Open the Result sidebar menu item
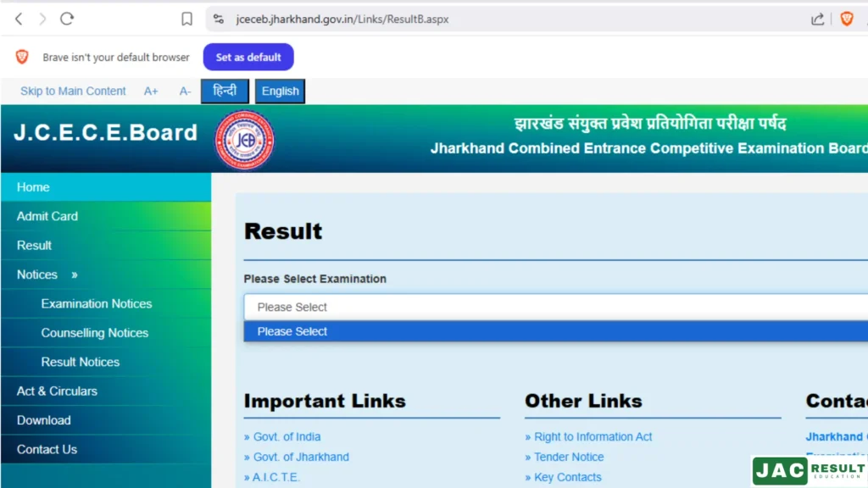The height and width of the screenshot is (488, 868). click(x=106, y=245)
